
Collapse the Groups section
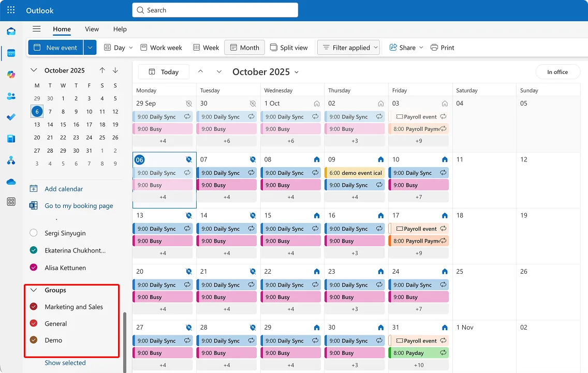(34, 290)
